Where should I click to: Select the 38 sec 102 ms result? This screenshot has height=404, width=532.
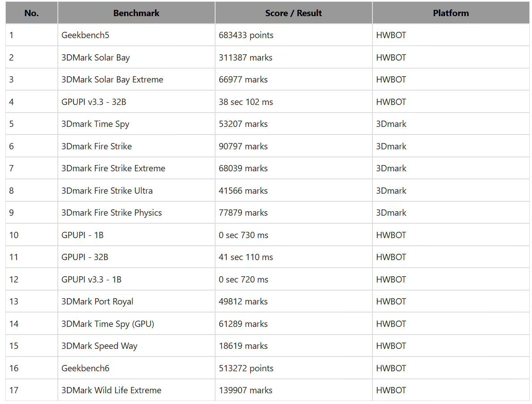[246, 102]
